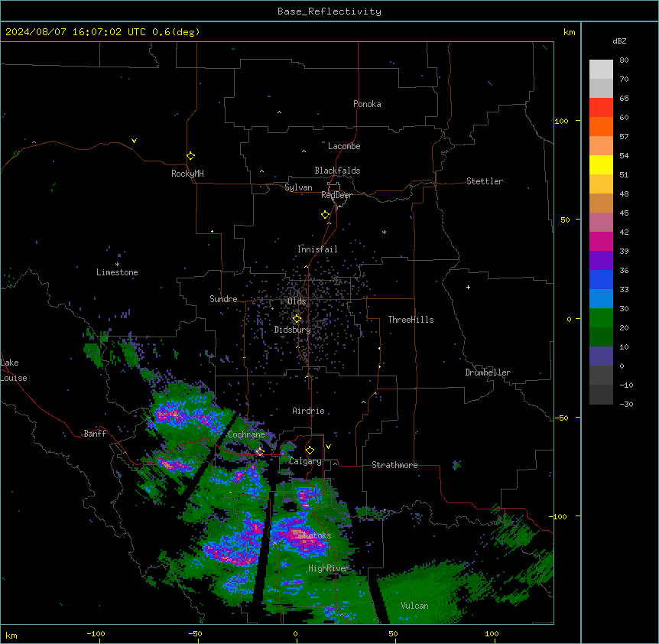
Task: Click the RockyMH label
Action: point(187,174)
